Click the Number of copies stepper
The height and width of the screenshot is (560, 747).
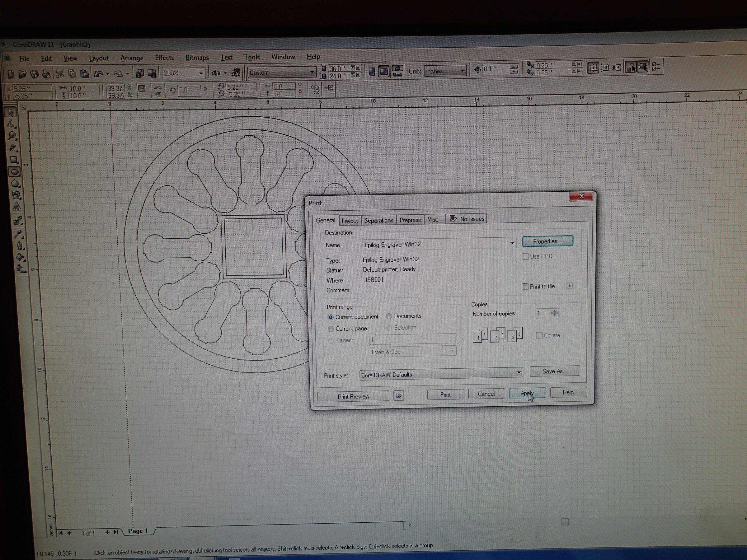point(554,313)
